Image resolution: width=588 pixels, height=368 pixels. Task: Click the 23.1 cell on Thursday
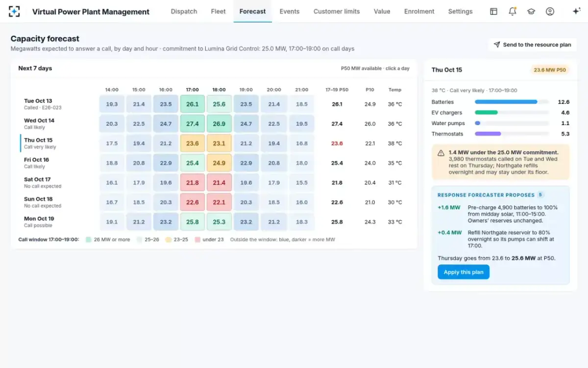coord(219,143)
